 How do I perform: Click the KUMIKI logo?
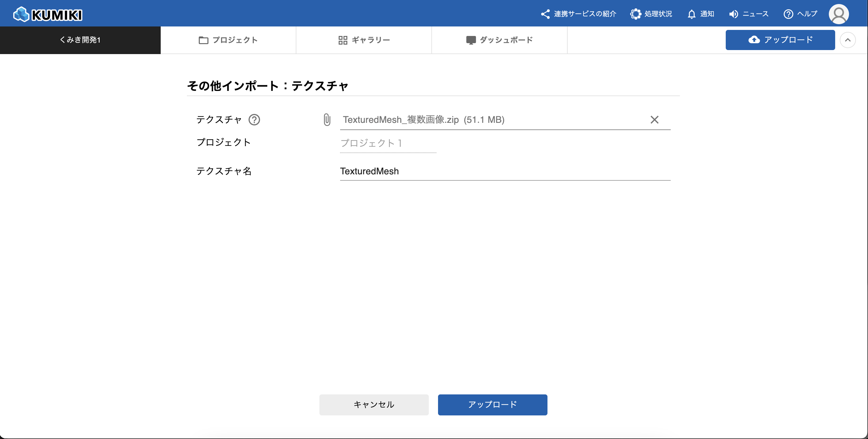point(48,14)
